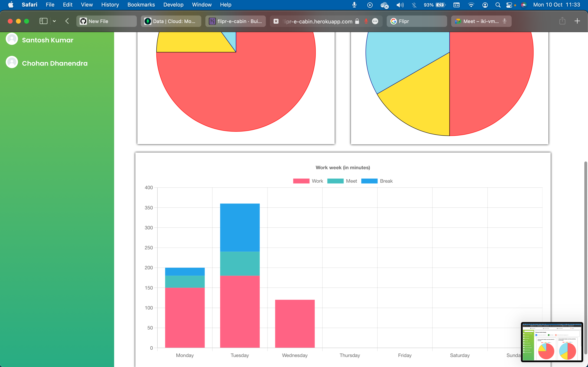
Task: Open a new tab with plus icon
Action: click(x=577, y=21)
